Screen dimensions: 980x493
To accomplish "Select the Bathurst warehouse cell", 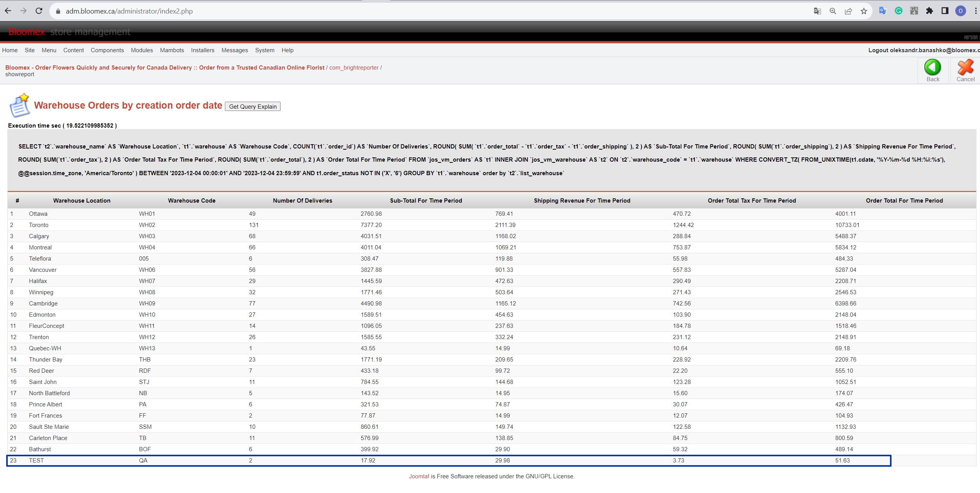I will click(40, 449).
